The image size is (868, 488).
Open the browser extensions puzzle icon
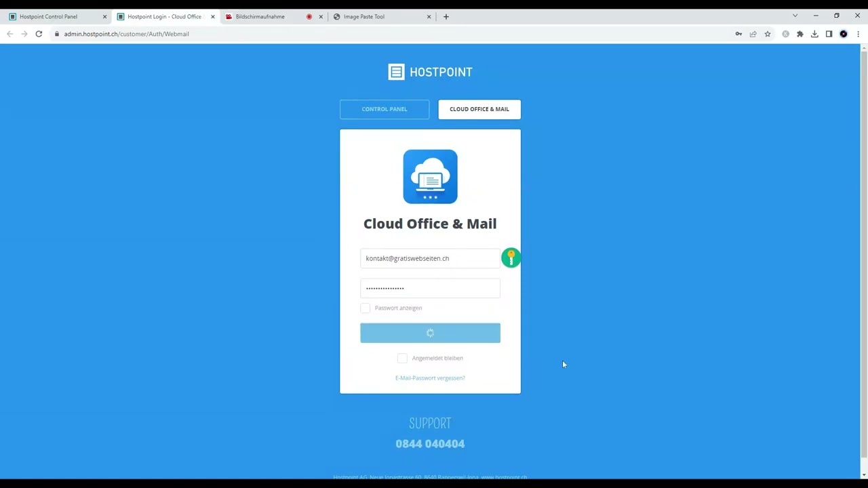[x=800, y=34]
